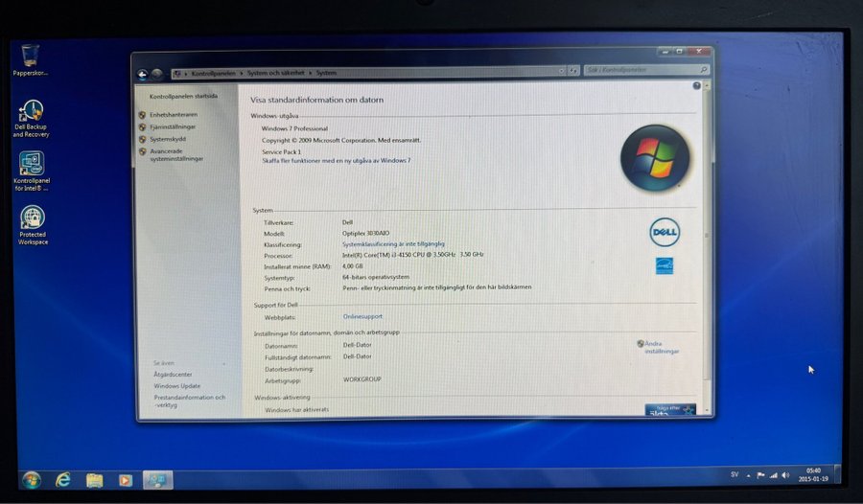Open Kontrollpanelen startsida link
The width and height of the screenshot is (863, 504).
pyautogui.click(x=183, y=96)
